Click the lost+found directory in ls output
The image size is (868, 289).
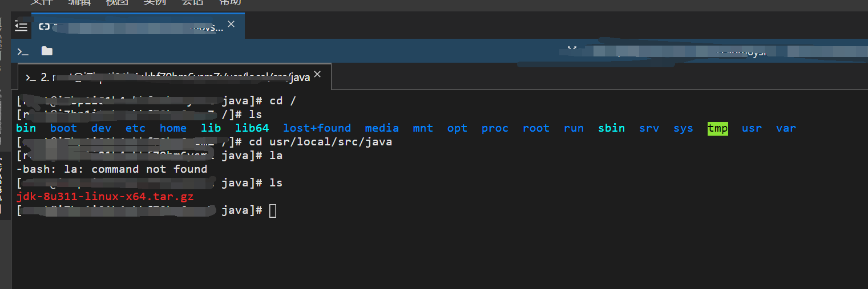click(317, 128)
